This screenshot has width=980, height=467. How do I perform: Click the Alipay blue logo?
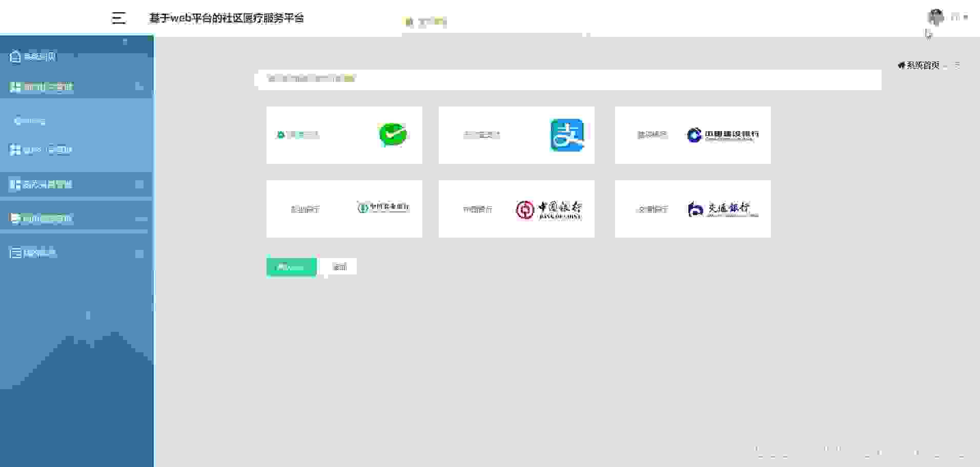point(567,135)
